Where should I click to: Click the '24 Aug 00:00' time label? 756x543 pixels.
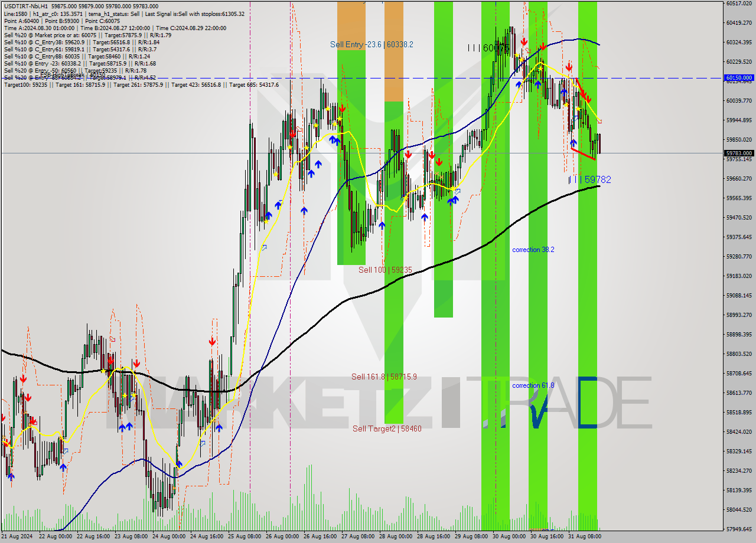[x=168, y=537]
